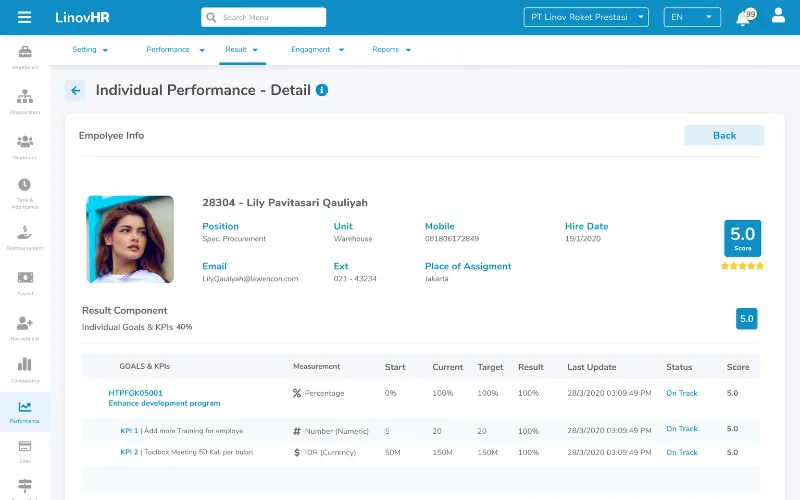
Task: Open the EN language dropdown
Action: [x=692, y=17]
